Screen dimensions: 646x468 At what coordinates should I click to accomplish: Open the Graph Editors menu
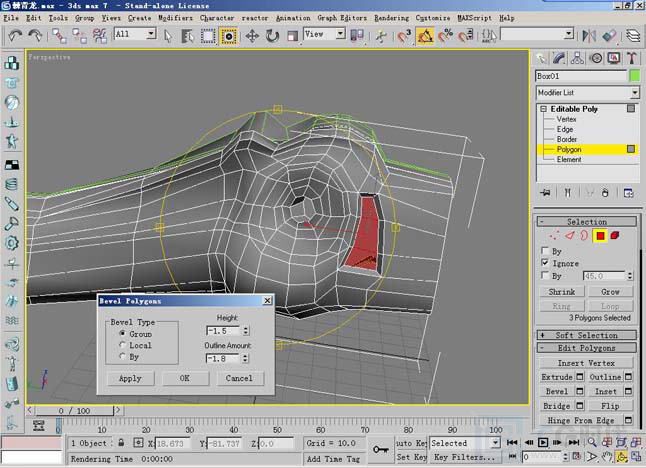342,18
